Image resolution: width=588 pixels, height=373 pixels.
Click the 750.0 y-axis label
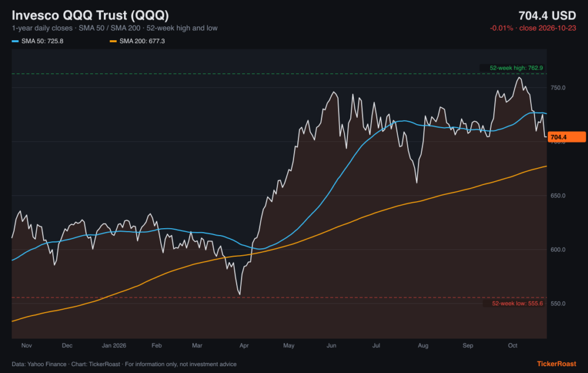pyautogui.click(x=558, y=88)
